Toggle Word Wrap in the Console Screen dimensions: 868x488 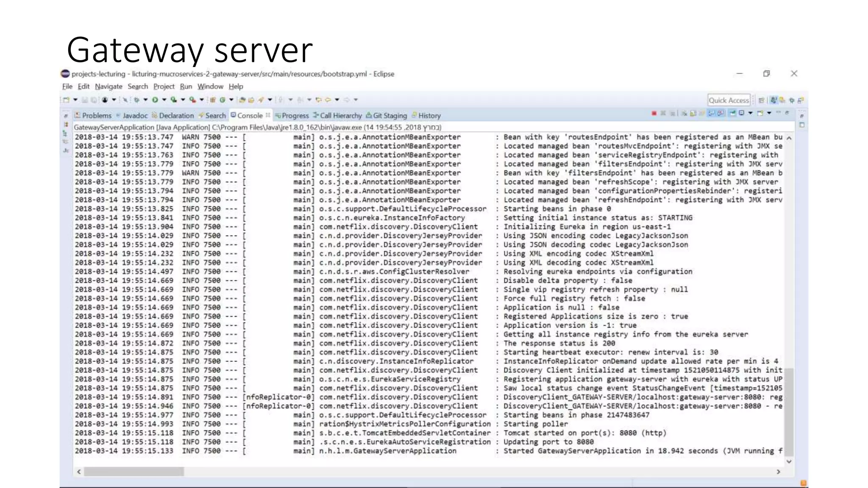coord(701,113)
